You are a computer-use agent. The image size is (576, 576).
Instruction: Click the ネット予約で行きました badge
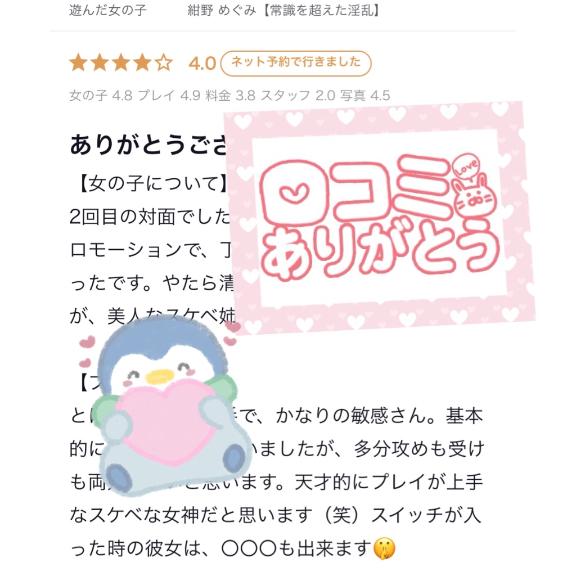click(296, 63)
